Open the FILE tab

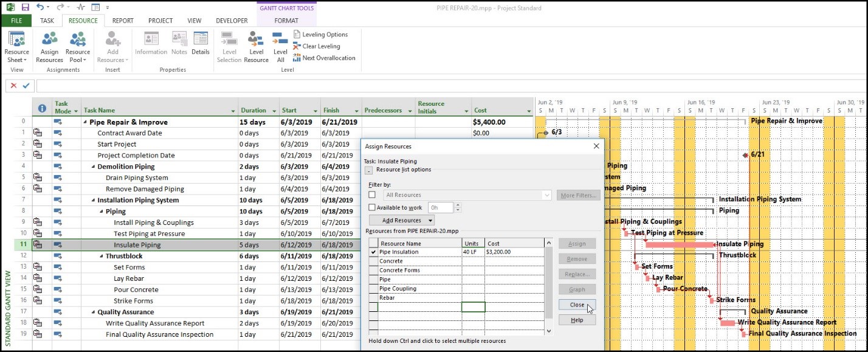16,21
